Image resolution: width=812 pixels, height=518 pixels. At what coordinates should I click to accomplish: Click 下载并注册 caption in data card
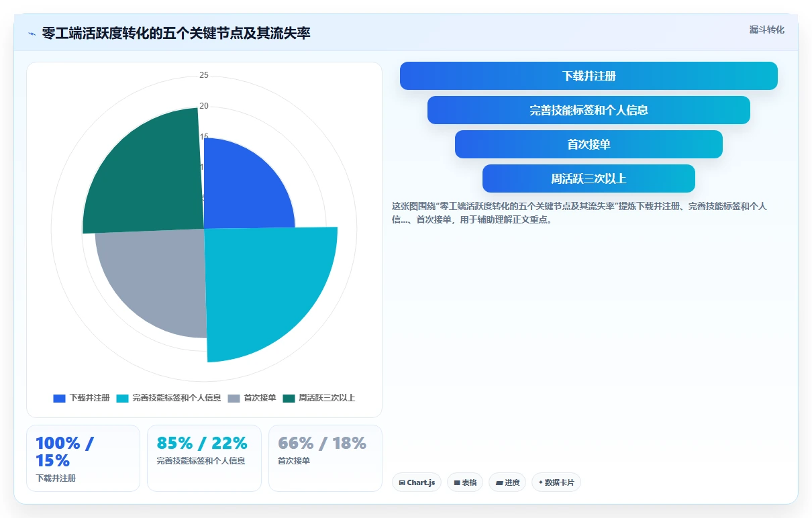[56, 478]
